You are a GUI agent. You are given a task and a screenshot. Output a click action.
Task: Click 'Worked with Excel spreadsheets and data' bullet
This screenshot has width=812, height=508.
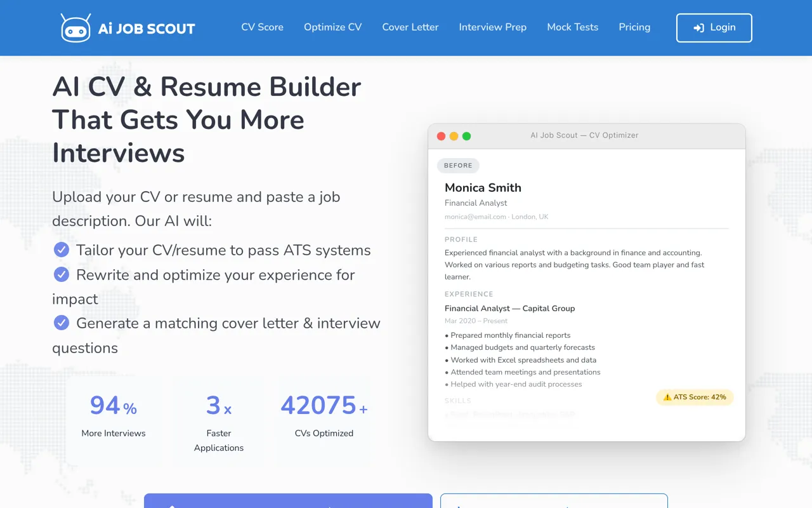pyautogui.click(x=521, y=360)
